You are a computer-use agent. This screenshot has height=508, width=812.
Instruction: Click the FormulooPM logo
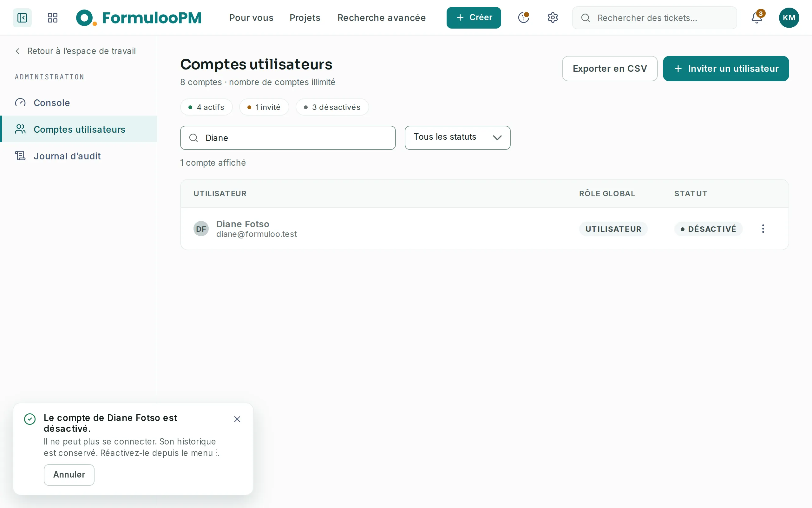click(139, 17)
